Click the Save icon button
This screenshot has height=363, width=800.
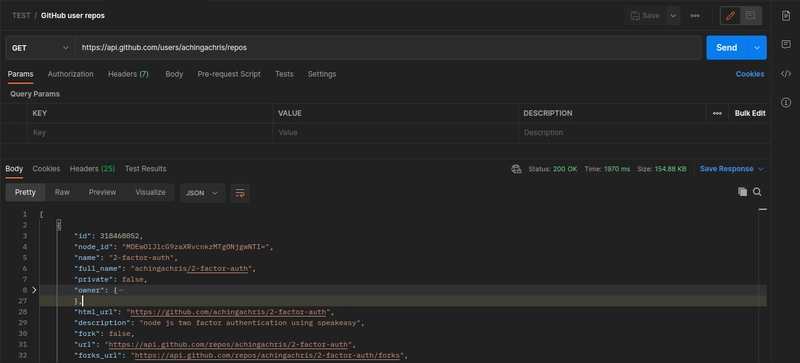tap(645, 16)
